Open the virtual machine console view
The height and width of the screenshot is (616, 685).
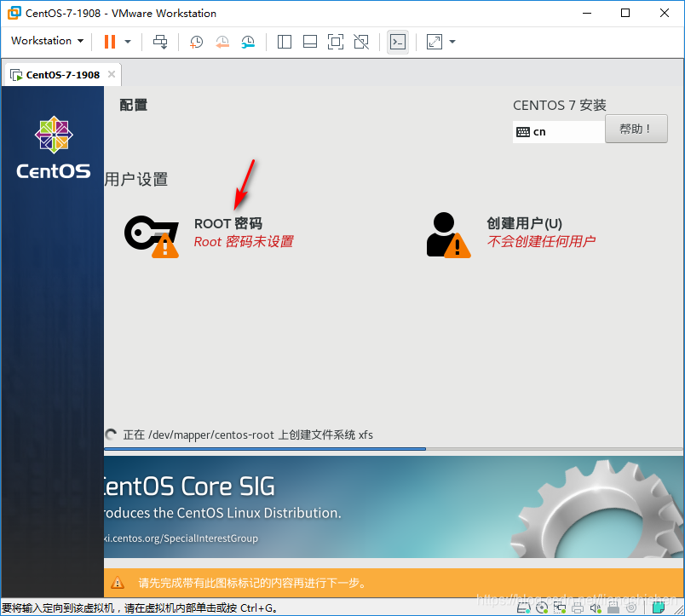click(397, 41)
